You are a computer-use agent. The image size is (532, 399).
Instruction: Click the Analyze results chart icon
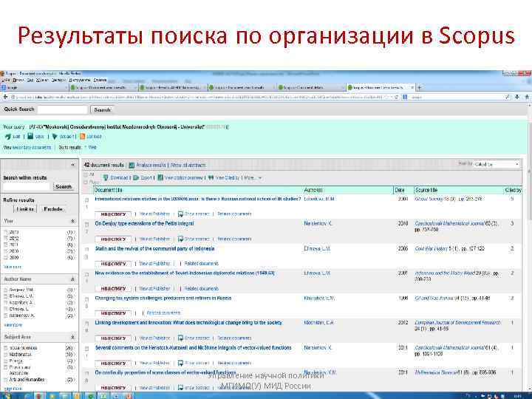pos(132,166)
